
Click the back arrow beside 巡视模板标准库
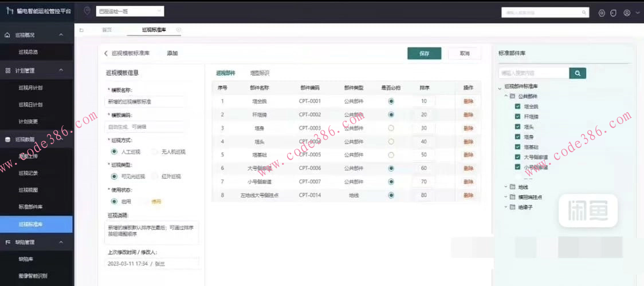(106, 53)
